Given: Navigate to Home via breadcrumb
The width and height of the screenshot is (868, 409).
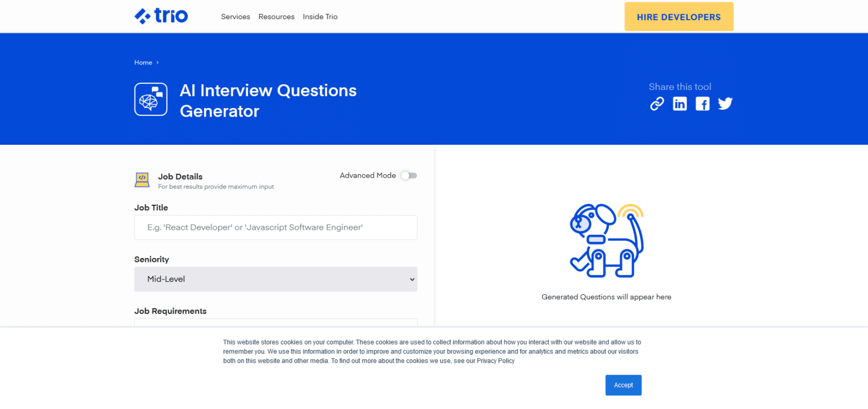Looking at the screenshot, I should point(143,62).
